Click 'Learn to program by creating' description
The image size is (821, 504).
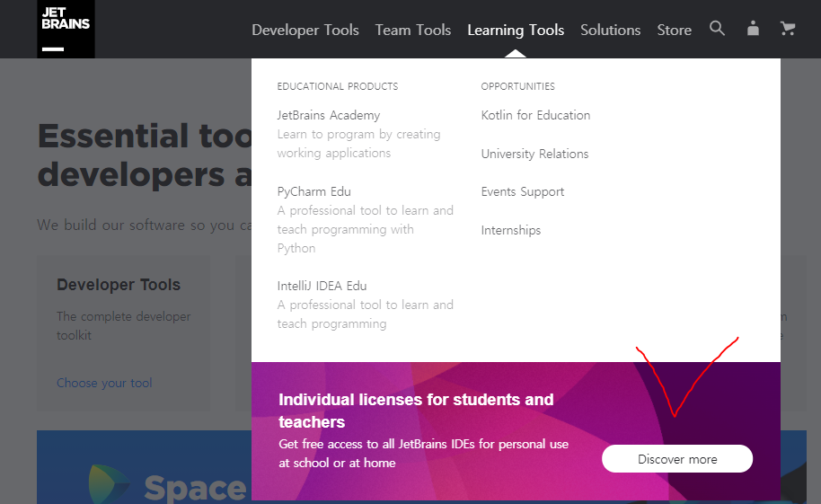point(358,134)
